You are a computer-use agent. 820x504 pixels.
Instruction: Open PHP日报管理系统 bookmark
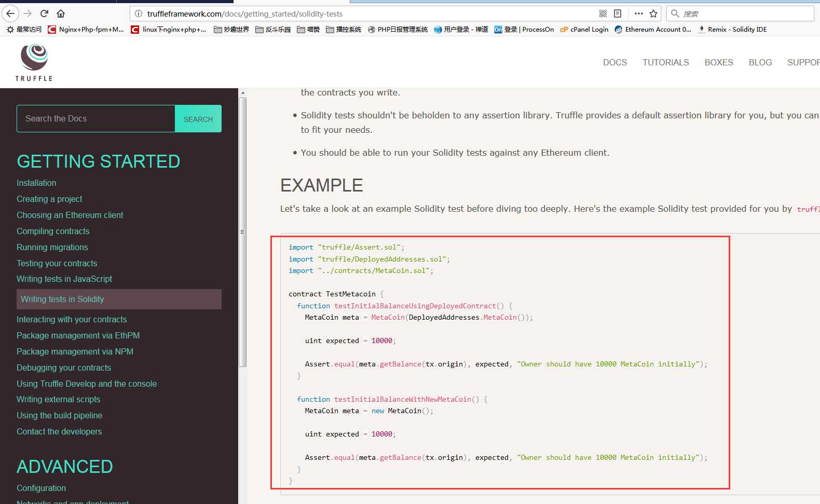pyautogui.click(x=398, y=30)
